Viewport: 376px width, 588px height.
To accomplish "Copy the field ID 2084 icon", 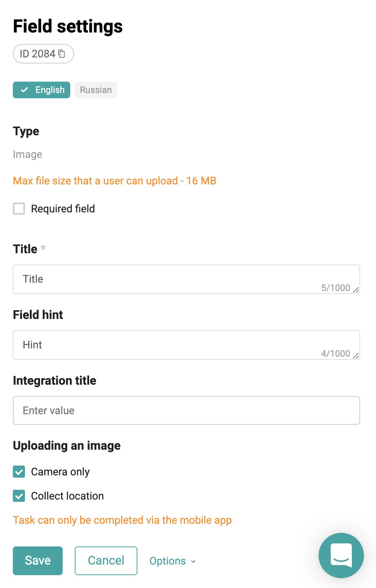I will pos(62,54).
